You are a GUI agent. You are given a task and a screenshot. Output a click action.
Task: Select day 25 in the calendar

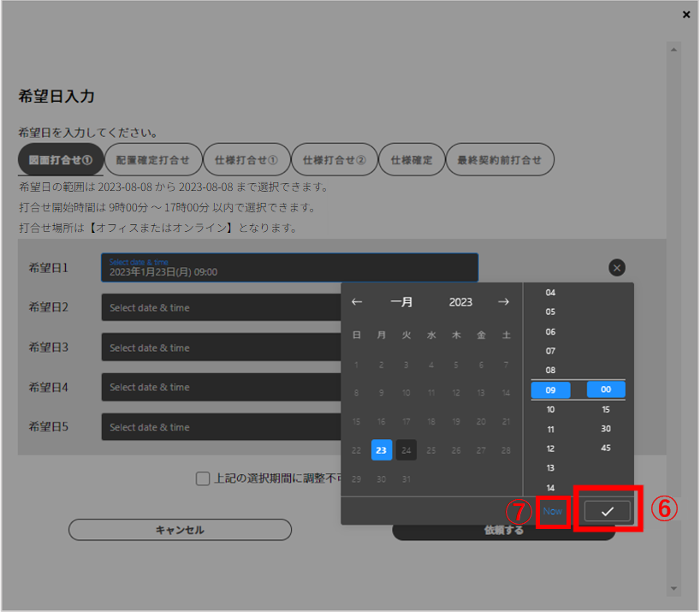tap(430, 450)
